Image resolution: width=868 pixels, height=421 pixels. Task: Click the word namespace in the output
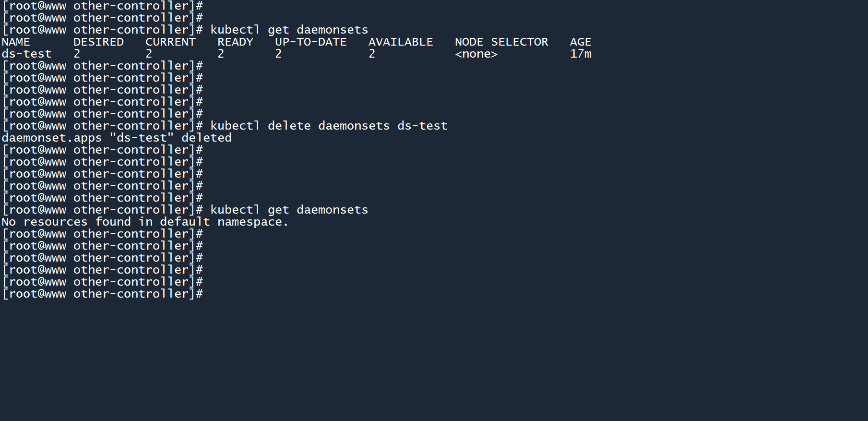point(252,222)
